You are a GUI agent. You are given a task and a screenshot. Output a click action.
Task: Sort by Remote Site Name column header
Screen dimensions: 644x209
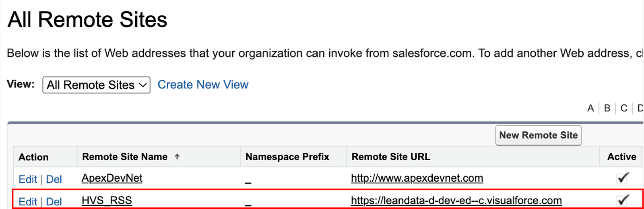(125, 157)
